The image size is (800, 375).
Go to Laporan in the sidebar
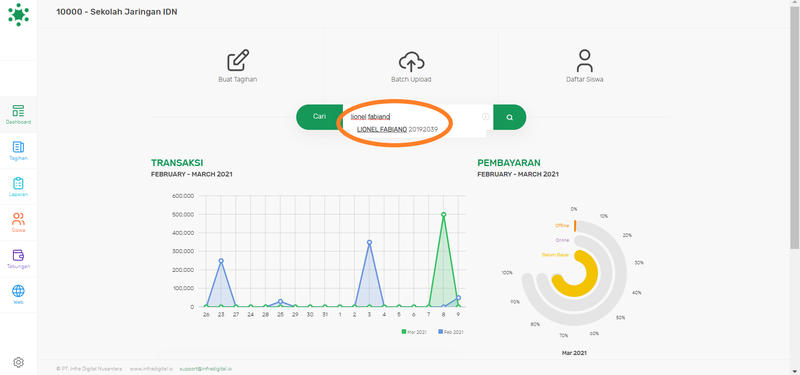(18, 187)
